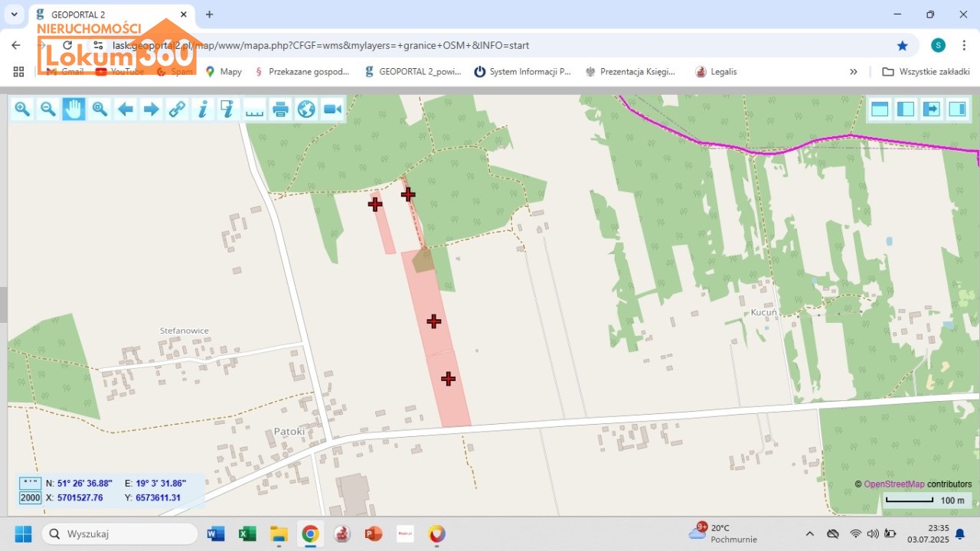Toggle the left panel layout button
The width and height of the screenshot is (980, 551).
pyautogui.click(x=906, y=109)
